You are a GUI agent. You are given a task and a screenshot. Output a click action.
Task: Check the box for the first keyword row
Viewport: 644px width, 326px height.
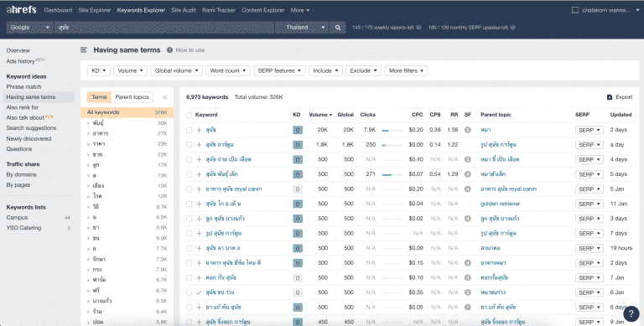pyautogui.click(x=189, y=130)
